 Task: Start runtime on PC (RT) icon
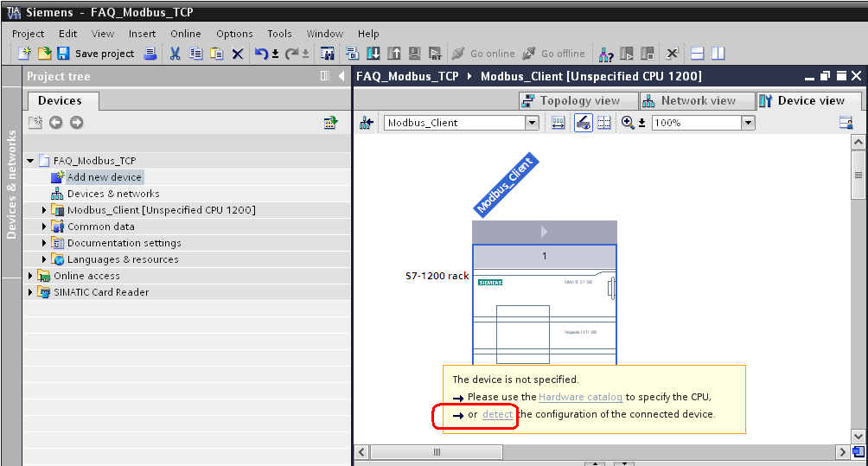click(x=435, y=54)
